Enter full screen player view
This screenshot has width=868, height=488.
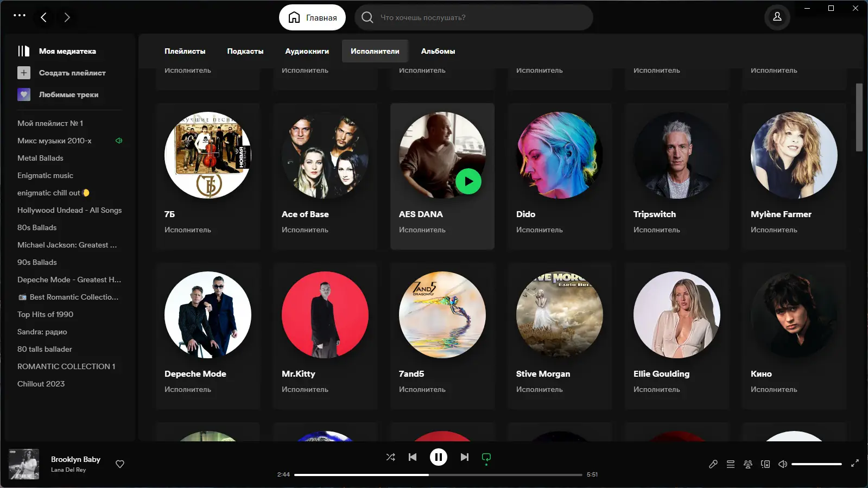(855, 463)
